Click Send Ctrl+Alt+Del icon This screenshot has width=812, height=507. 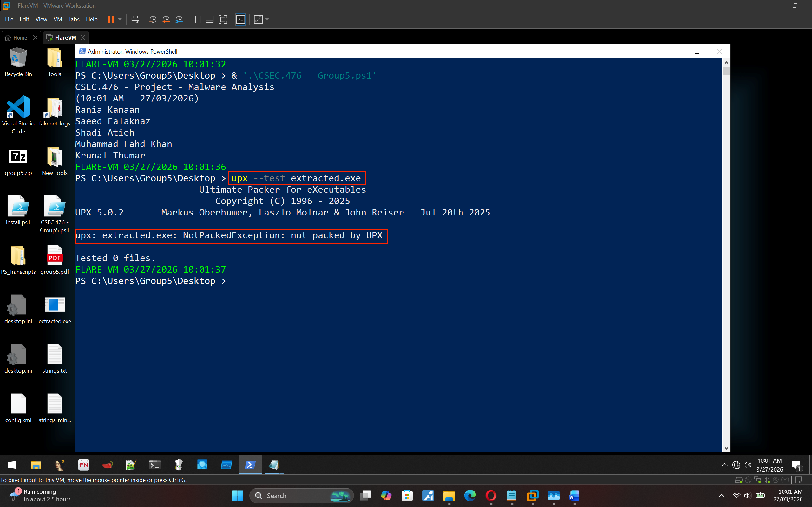(135, 19)
